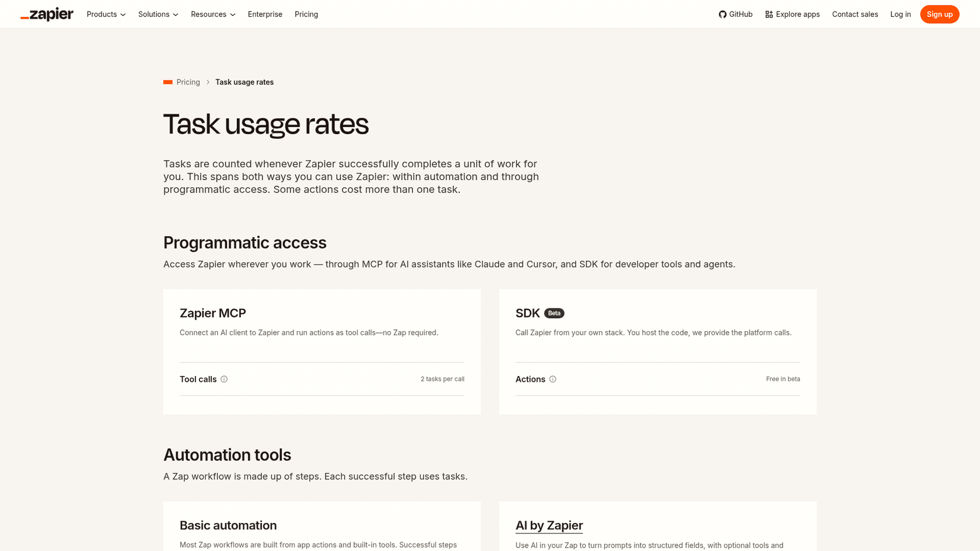
Task: Click the Actions label in SDK card
Action: click(530, 379)
